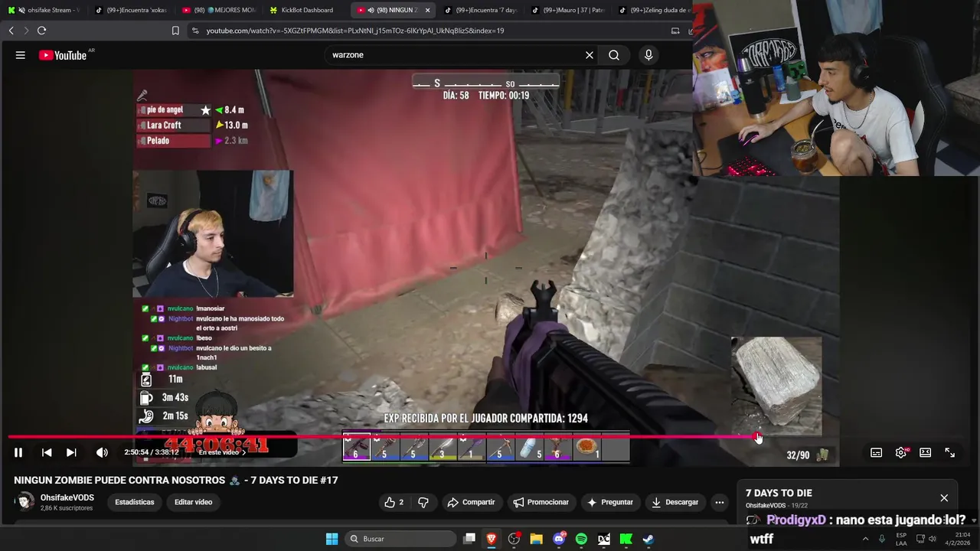Image resolution: width=980 pixels, height=551 pixels.
Task: Toggle subtitles on the video player
Action: tap(876, 452)
